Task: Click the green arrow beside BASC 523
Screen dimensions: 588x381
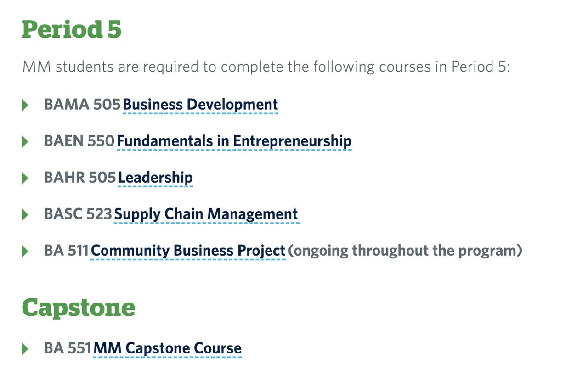Action: click(x=25, y=214)
